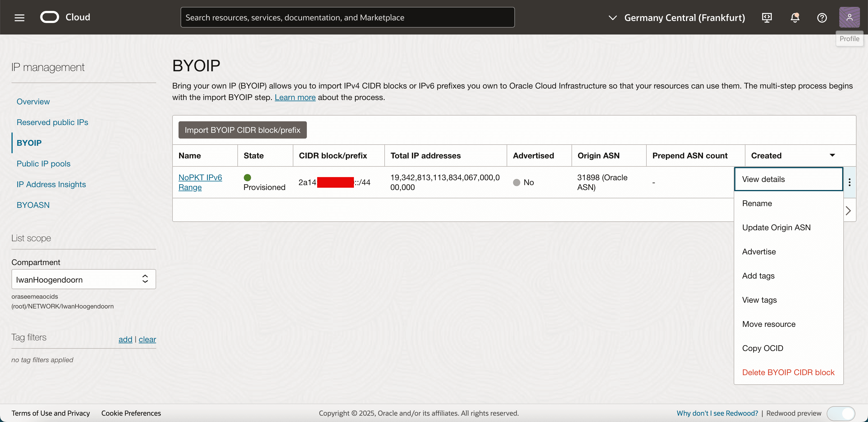Click the Oracle Cloud logo
Image resolution: width=868 pixels, height=422 pixels.
pos(50,17)
